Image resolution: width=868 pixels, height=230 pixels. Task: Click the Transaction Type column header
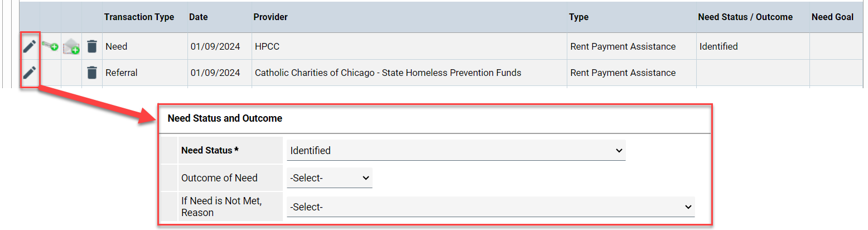pos(139,17)
